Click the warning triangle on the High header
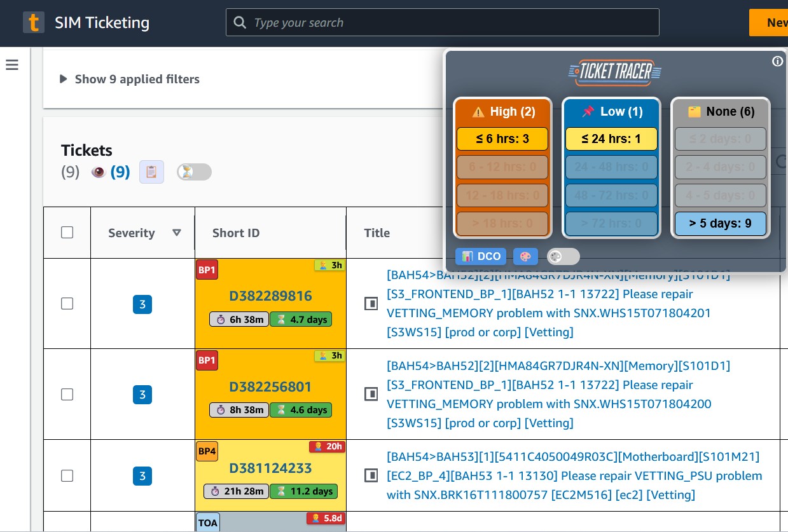Viewport: 788px width, 532px height. (478, 111)
